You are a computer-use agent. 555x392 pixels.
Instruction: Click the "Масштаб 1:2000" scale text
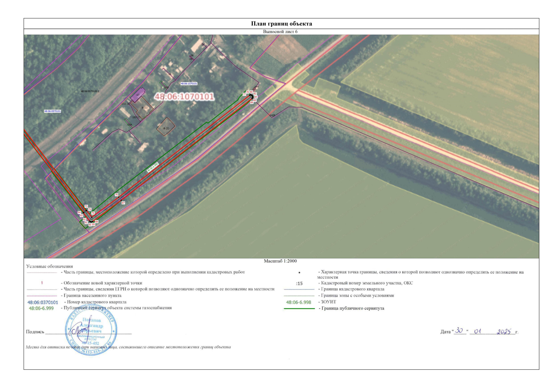pos(280,261)
